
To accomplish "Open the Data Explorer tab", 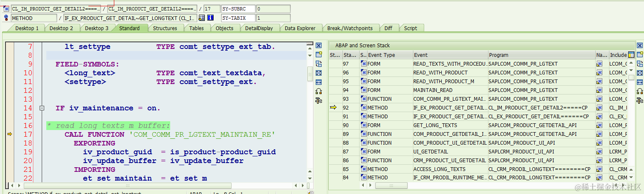I will pos(300,28).
